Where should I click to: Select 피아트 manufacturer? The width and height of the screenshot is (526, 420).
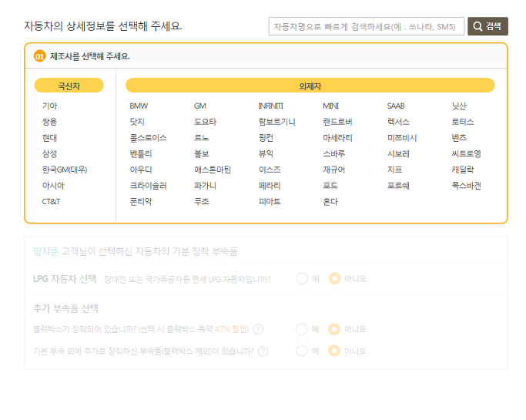pos(270,202)
